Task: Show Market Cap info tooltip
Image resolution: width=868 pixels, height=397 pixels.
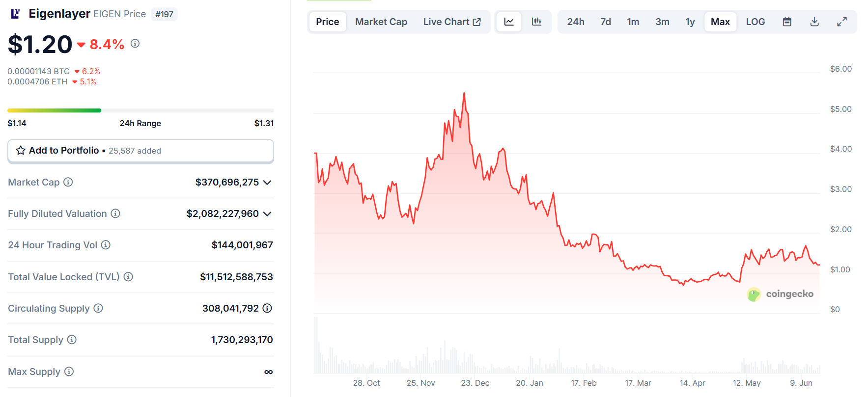Action: click(x=68, y=182)
